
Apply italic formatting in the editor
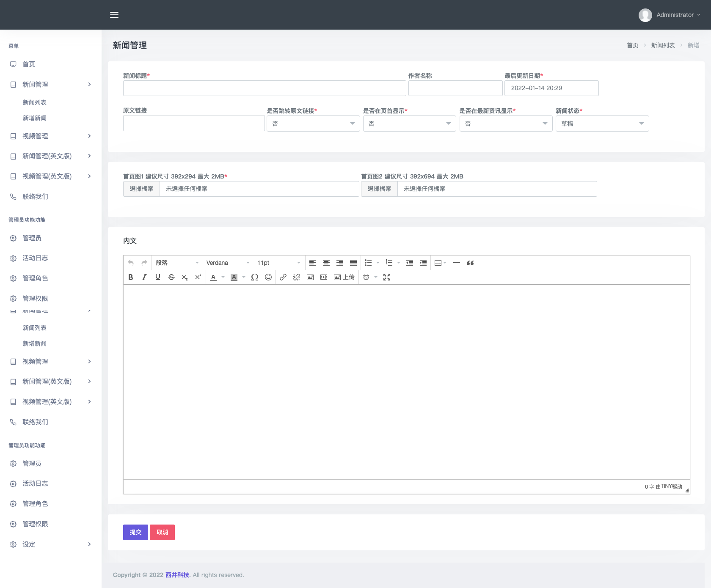[144, 277]
